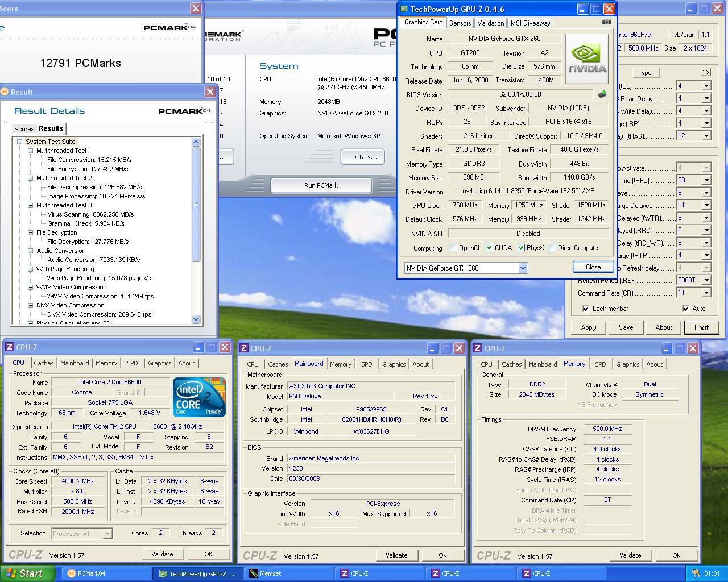The height and width of the screenshot is (582, 728).
Task: Click the Exit button in Memset
Action: (701, 327)
